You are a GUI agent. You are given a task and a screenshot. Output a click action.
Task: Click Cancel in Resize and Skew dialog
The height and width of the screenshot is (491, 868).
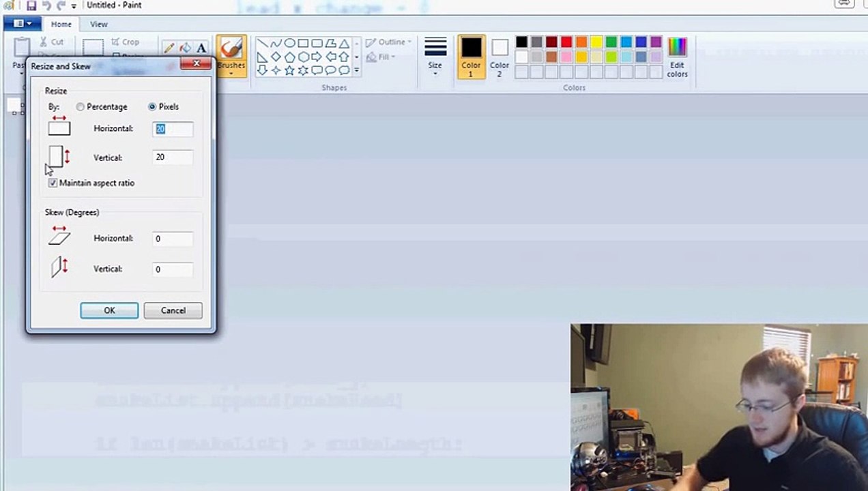point(173,310)
